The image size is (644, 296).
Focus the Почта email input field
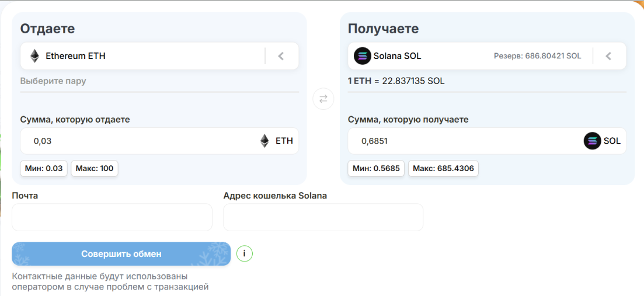point(112,217)
